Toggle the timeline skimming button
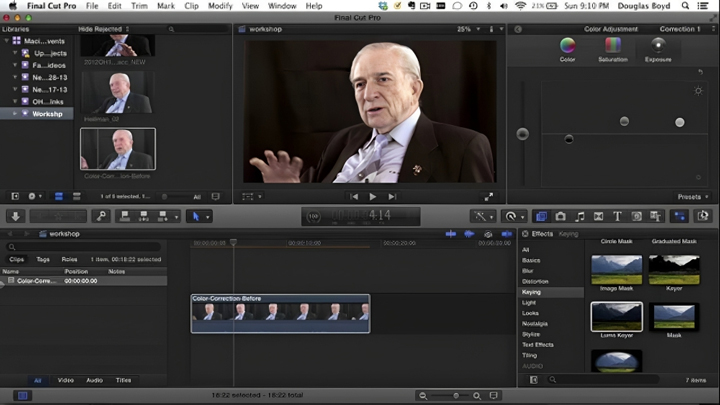This screenshot has height=405, width=720. [x=451, y=233]
